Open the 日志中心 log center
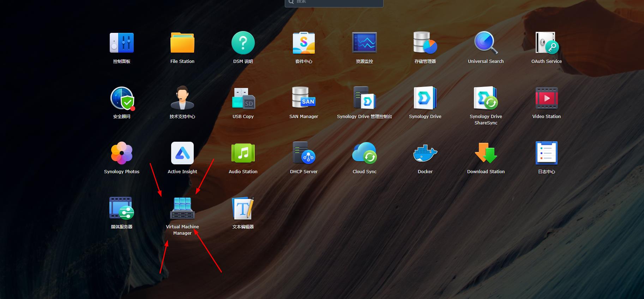Viewport: 644px width, 299px height. pos(546,153)
